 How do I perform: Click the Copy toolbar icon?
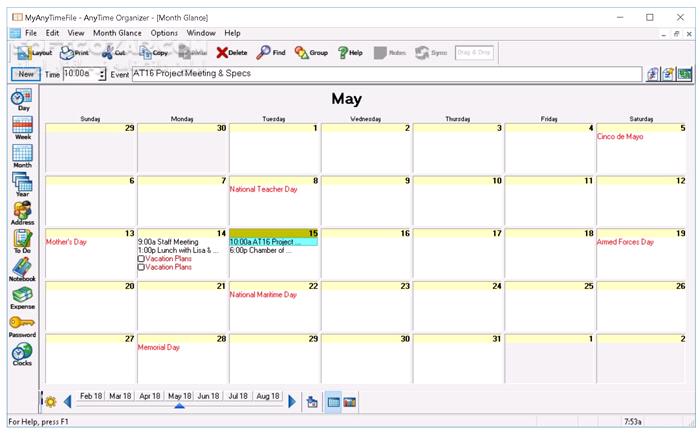(x=154, y=53)
